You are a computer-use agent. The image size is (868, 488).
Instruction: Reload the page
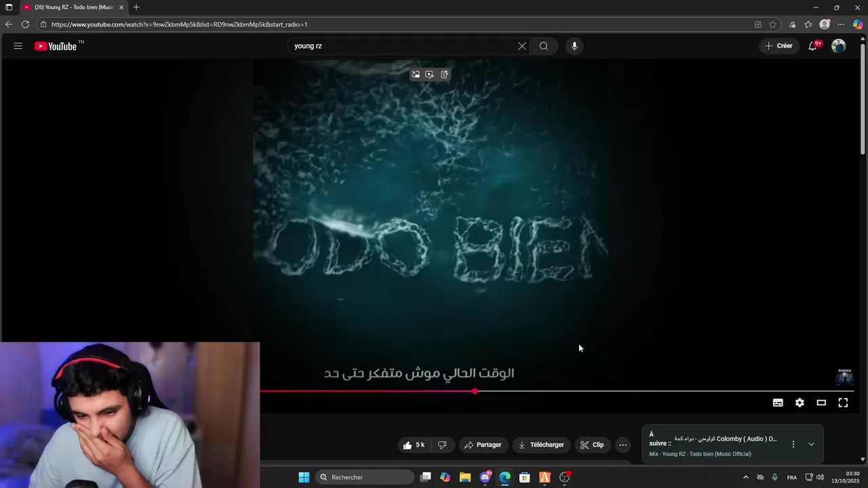pos(25,24)
